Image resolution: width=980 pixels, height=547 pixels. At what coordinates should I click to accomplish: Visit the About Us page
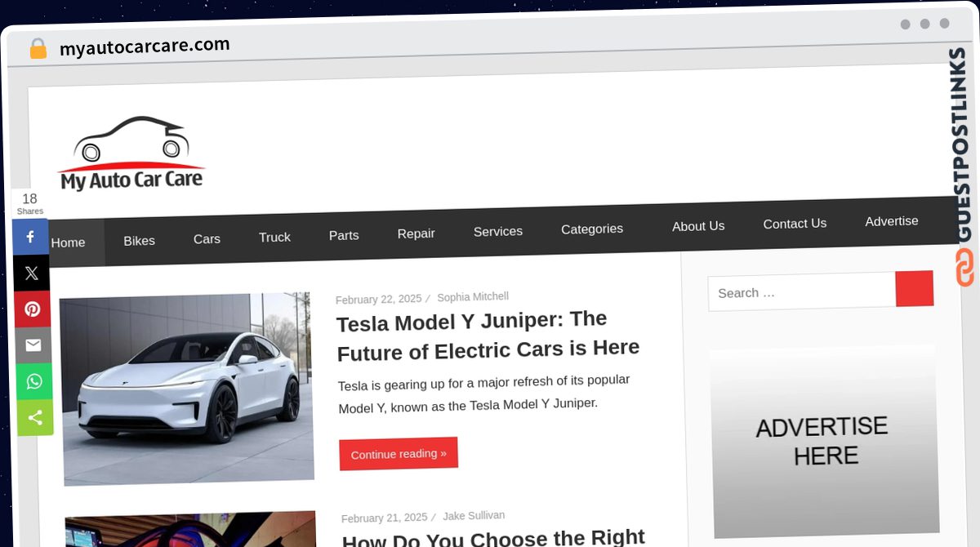(x=698, y=226)
